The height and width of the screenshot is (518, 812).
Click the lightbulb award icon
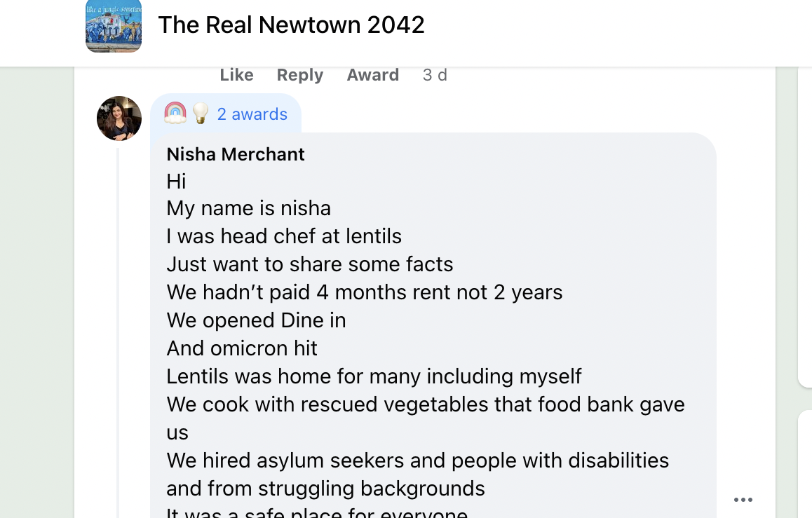(x=201, y=113)
